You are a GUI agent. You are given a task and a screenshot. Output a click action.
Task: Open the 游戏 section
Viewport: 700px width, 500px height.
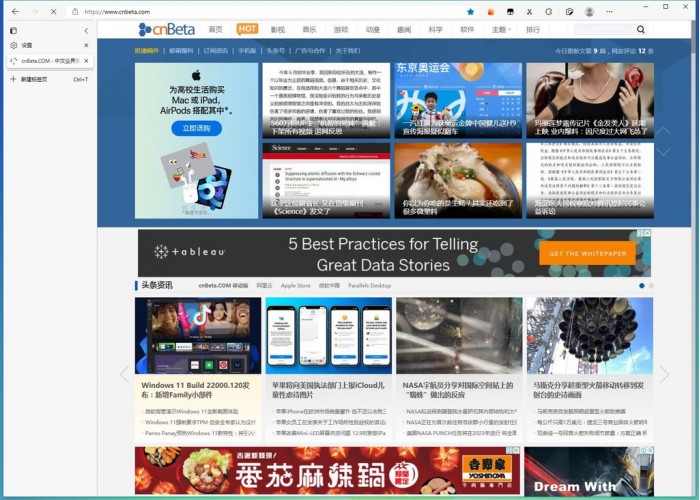(341, 29)
